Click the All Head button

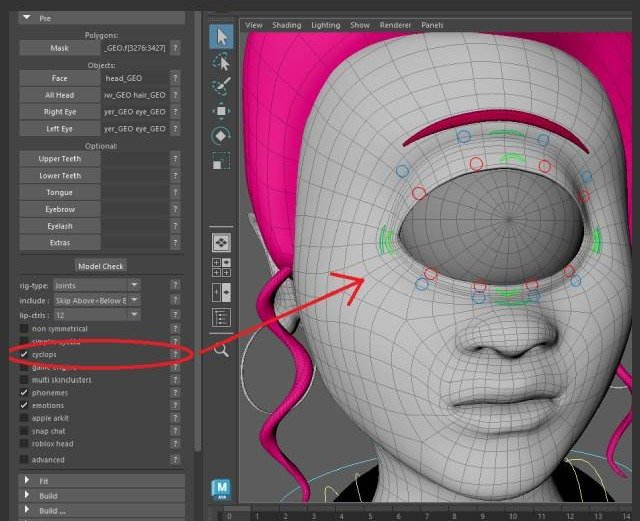[60, 95]
